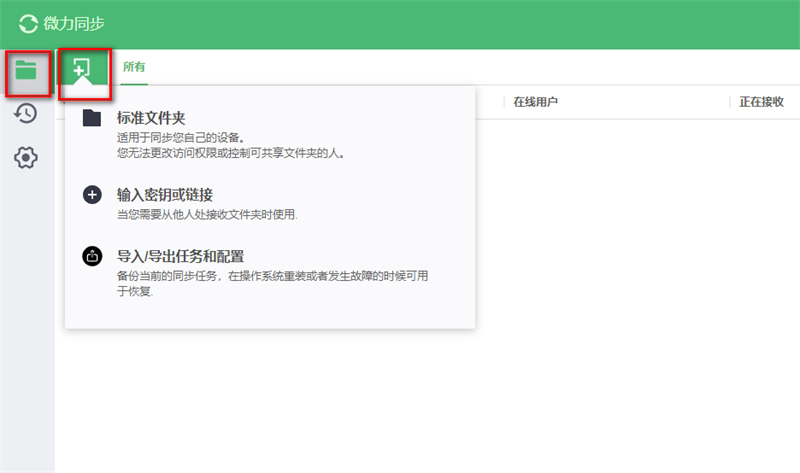
Task: Open the history clock icon
Action: coord(26,113)
